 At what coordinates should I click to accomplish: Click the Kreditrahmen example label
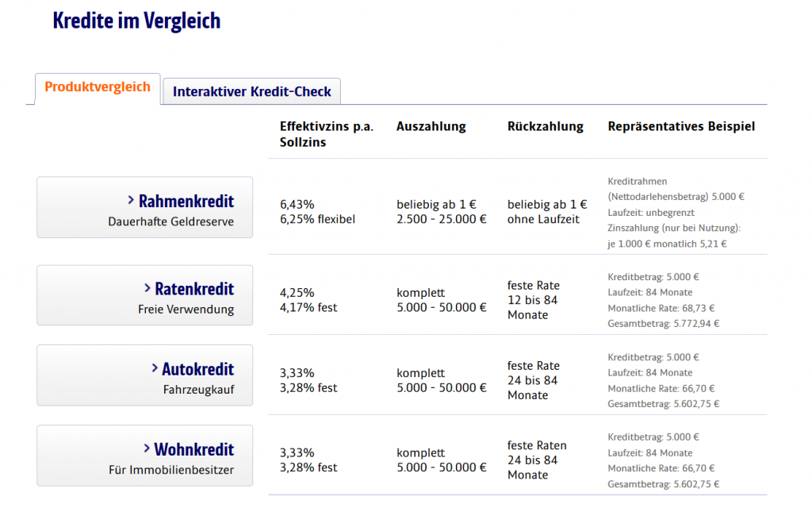(x=637, y=182)
